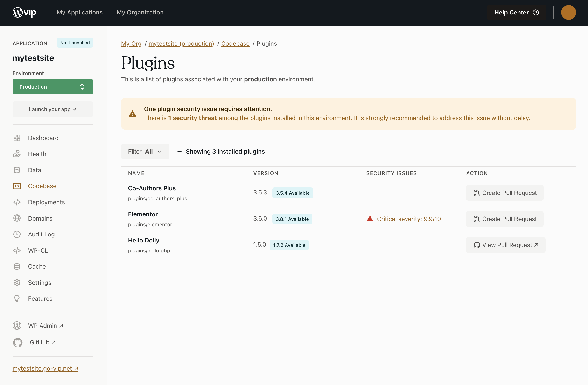Follow the My Org breadcrumb link
This screenshot has height=385, width=588.
pyautogui.click(x=131, y=43)
